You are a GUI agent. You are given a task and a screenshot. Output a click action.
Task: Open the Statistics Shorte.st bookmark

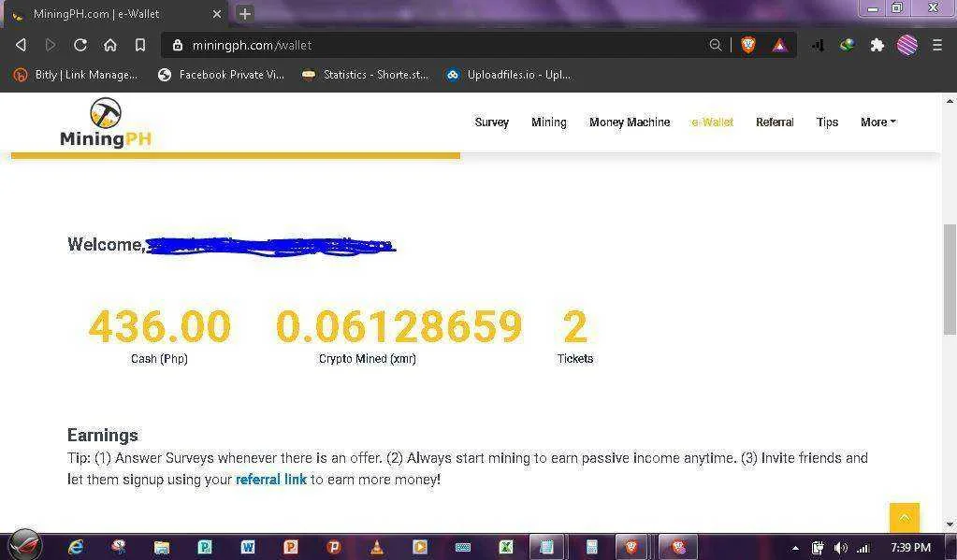coord(366,75)
